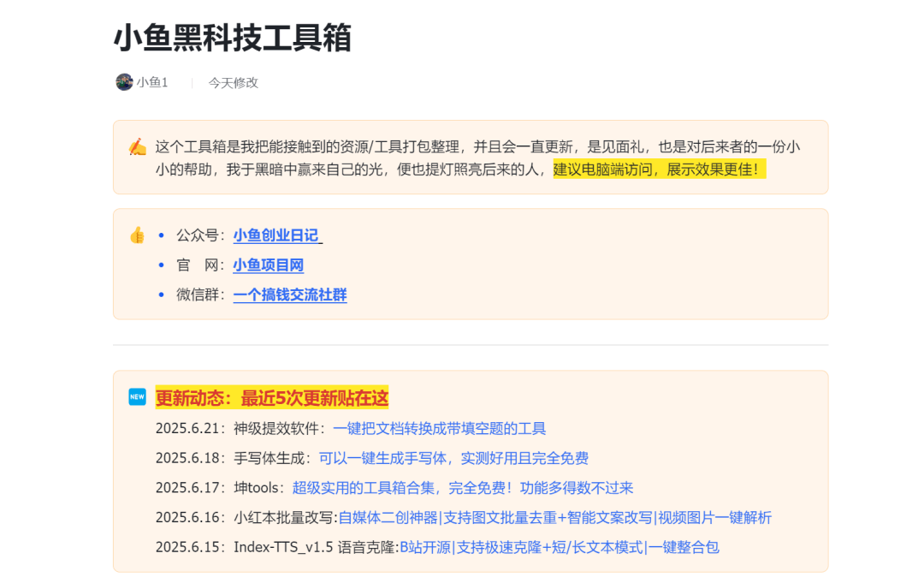Image resolution: width=924 pixels, height=577 pixels.
Task: Click the 2025.6.21 神级提效软件 entry label
Action: (240, 429)
